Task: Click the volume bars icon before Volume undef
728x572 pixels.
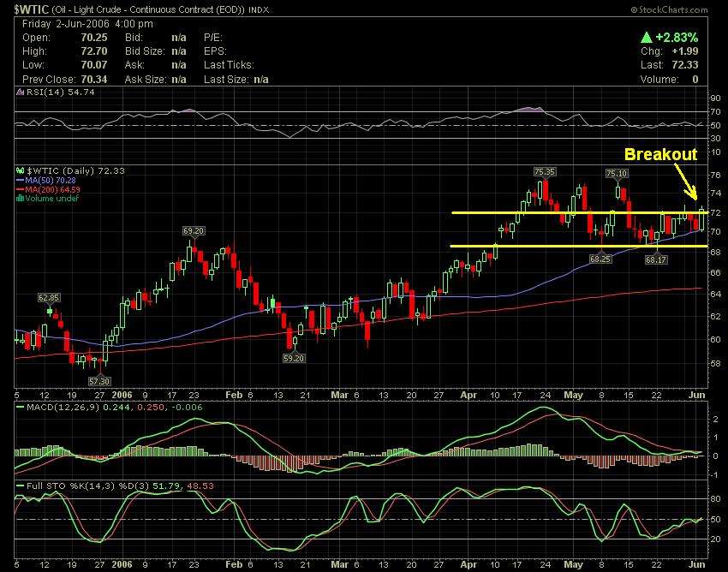Action: pyautogui.click(x=20, y=199)
